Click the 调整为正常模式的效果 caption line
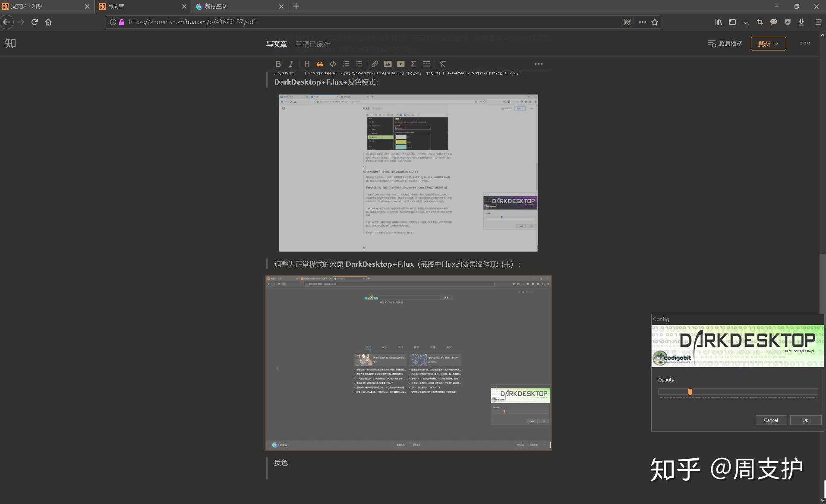826x504 pixels. pyautogui.click(x=397, y=264)
